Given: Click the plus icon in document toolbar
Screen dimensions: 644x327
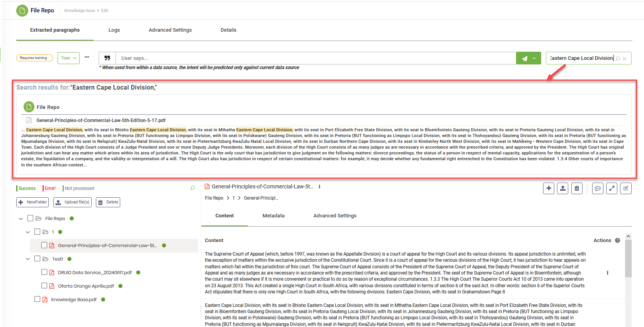Looking at the screenshot, I should (x=549, y=188).
